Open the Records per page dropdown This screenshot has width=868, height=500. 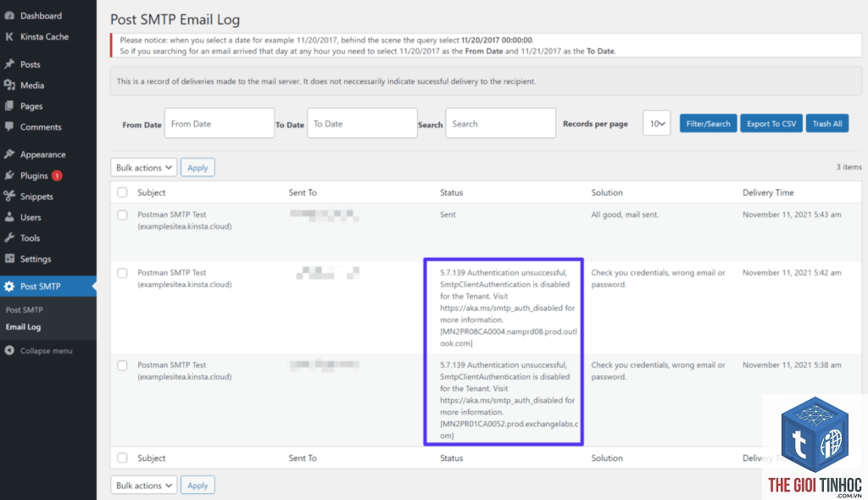tap(657, 124)
